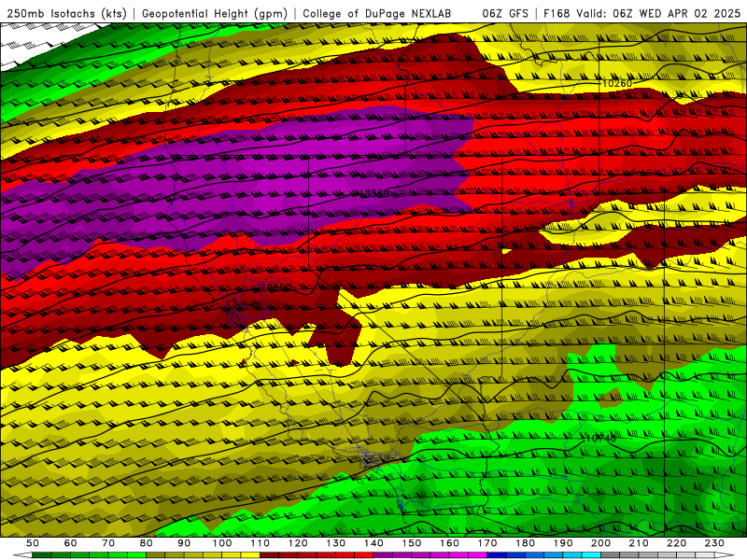
Task: Pick the cyan swatch below the 200 label
Action: click(591, 555)
